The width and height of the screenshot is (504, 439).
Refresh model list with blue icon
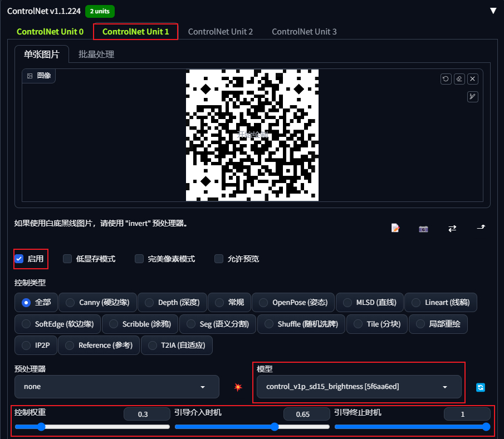(x=481, y=387)
